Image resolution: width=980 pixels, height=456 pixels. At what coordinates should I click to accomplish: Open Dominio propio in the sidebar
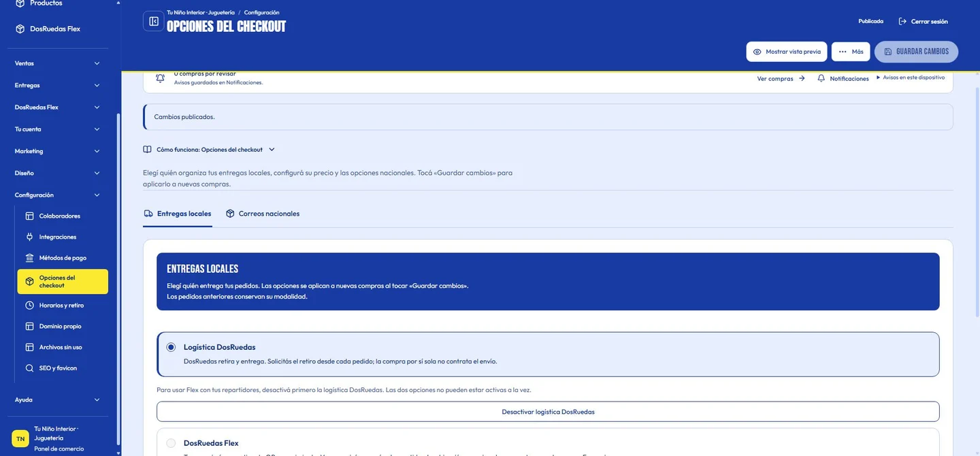click(x=63, y=326)
